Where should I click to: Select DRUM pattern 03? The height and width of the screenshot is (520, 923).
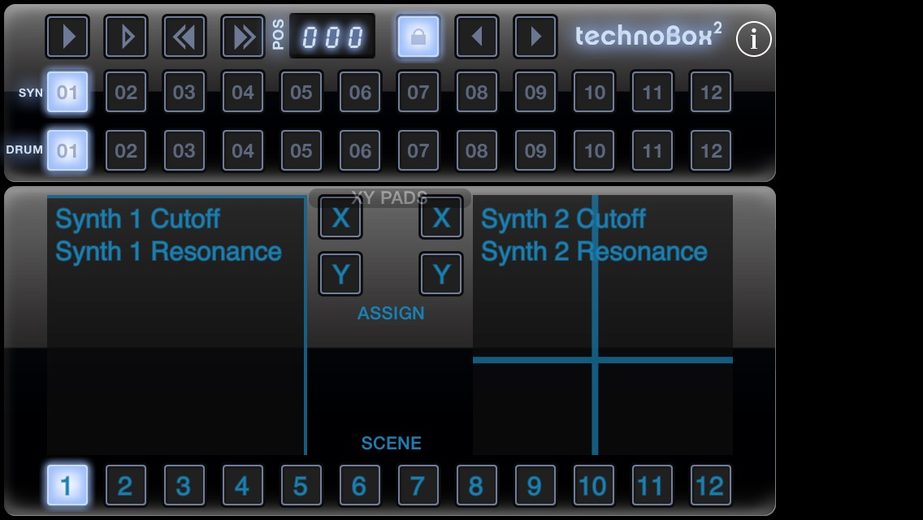[x=184, y=151]
